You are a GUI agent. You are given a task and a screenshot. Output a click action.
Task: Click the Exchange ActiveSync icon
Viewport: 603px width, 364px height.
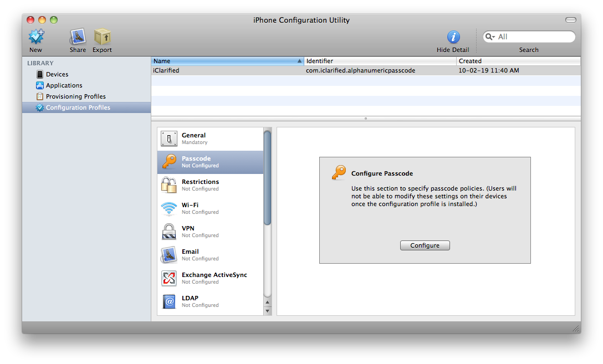pyautogui.click(x=169, y=278)
